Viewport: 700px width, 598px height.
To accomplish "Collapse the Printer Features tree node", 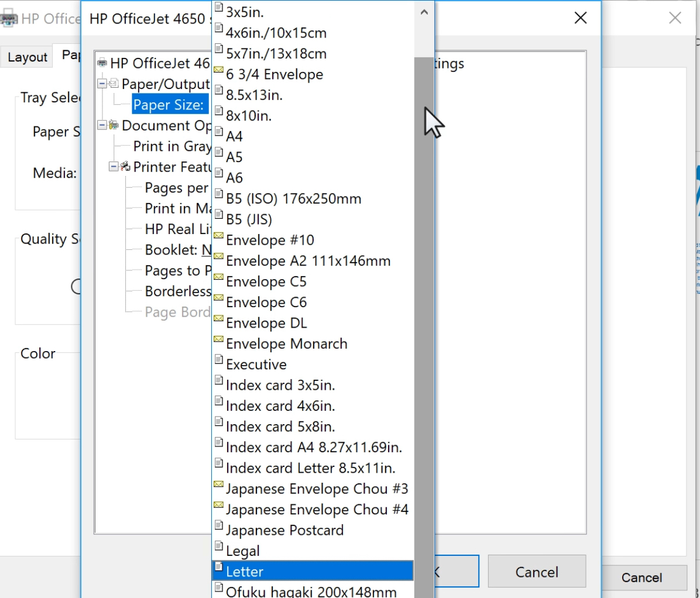I will point(114,166).
